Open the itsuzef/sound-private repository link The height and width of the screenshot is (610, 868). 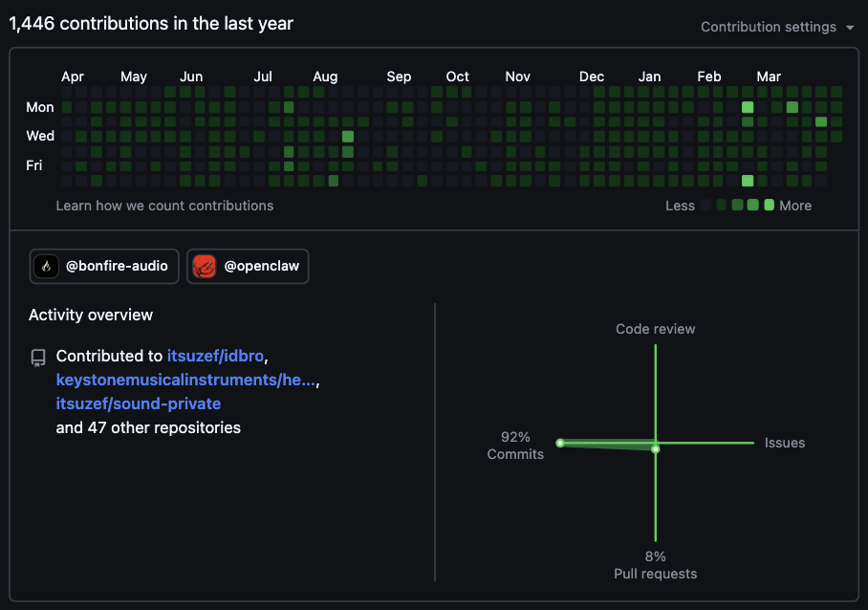point(138,403)
